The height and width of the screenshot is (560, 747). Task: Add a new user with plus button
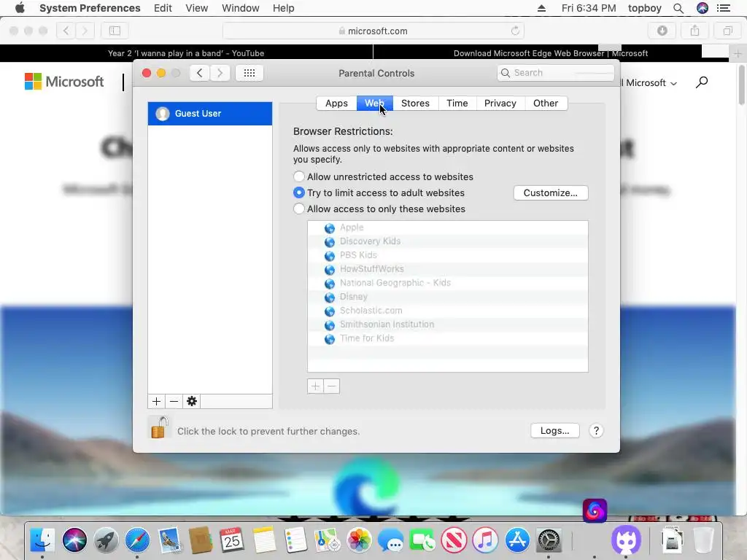coord(156,401)
